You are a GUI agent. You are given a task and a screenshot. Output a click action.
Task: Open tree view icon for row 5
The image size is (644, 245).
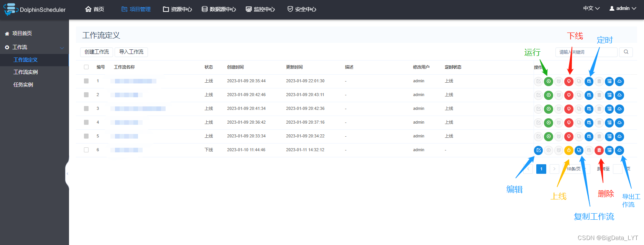click(x=609, y=136)
